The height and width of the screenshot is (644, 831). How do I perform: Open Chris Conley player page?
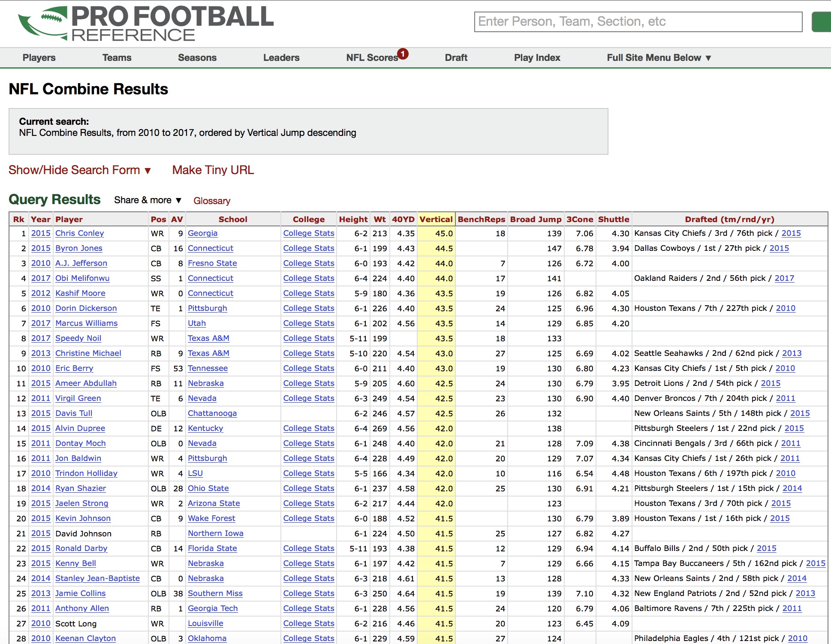tap(79, 233)
